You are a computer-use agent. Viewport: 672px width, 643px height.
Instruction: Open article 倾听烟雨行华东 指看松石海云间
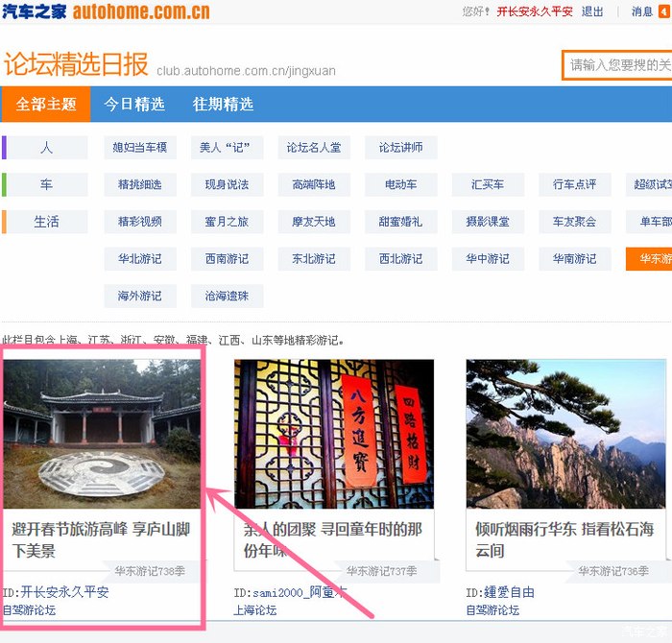click(x=564, y=539)
